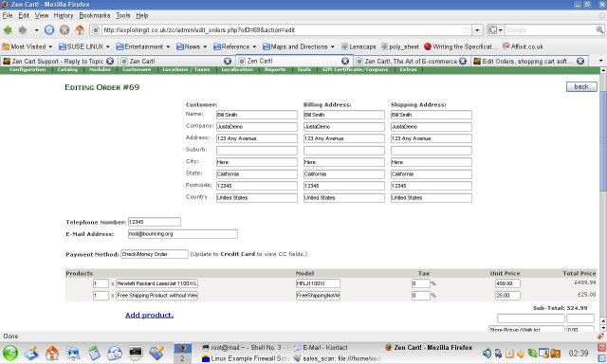Open the Tools menu
The height and width of the screenshot is (364, 607).
click(x=123, y=15)
